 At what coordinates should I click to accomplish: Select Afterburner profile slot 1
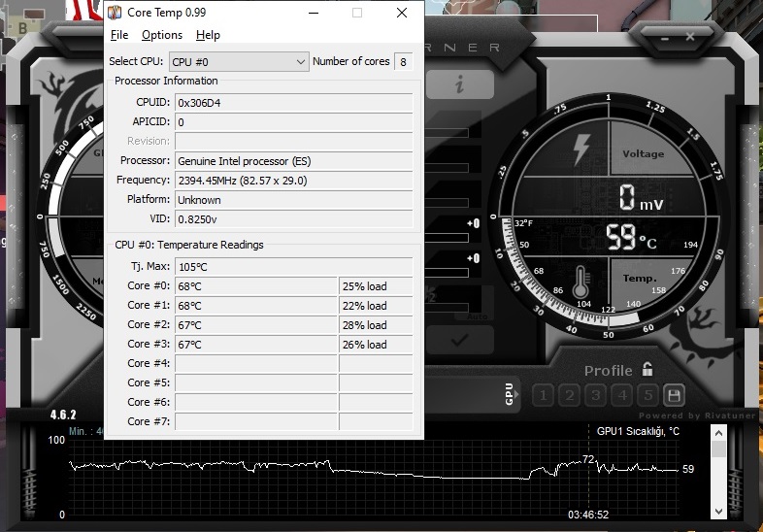pos(543,395)
